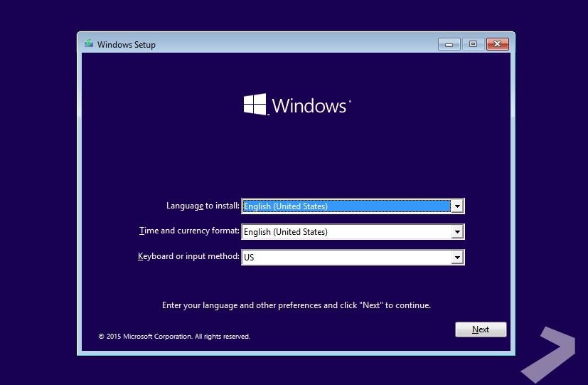
Task: Expand the Keyboard or input method arrow
Action: [x=457, y=258]
